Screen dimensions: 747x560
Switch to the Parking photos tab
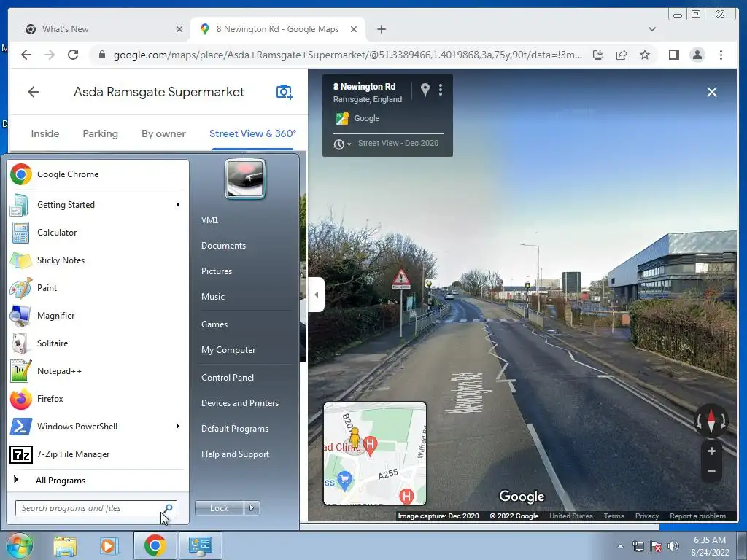(x=100, y=134)
